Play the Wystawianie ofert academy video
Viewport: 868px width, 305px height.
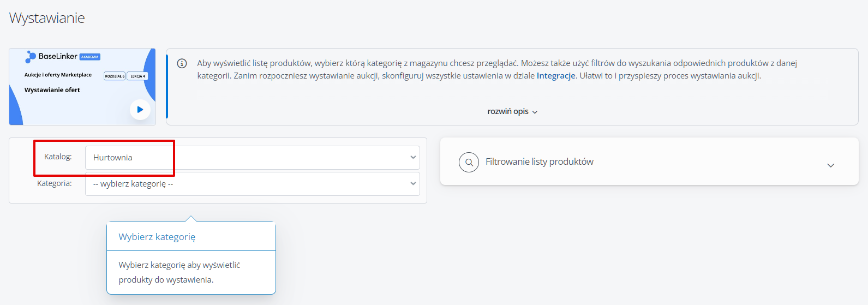click(x=140, y=110)
